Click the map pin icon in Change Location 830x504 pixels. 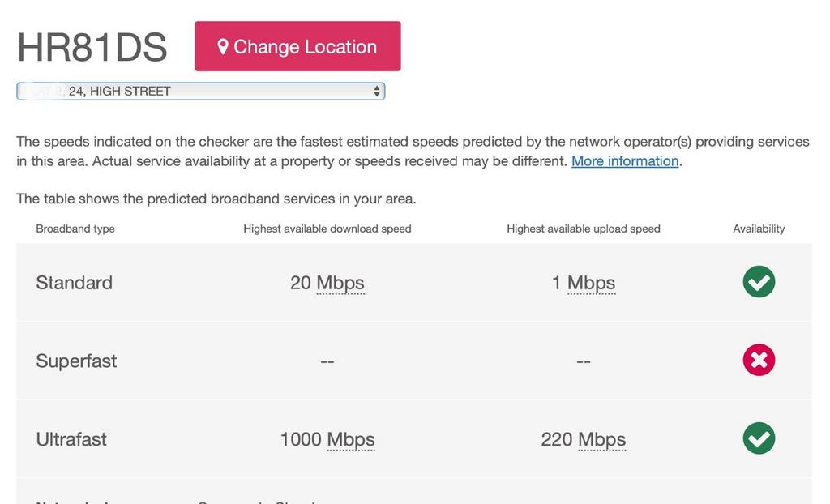click(x=223, y=46)
